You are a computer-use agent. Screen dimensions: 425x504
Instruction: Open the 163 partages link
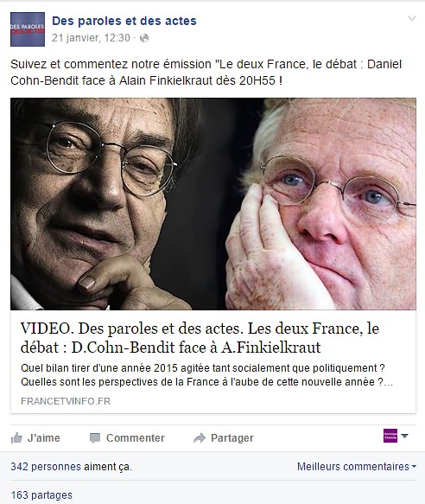(x=41, y=495)
